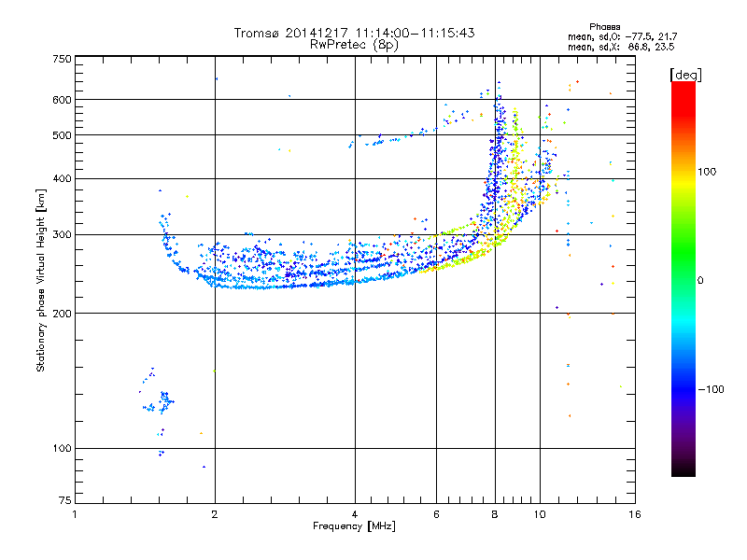This screenshot has height=560, width=747.
Task: Click the 'mean, sd,O: -77.5, 21.7' line
Action: tap(622, 36)
